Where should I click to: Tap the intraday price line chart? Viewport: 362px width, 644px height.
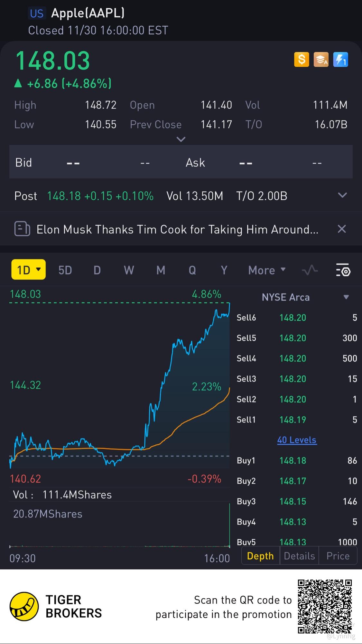point(119,385)
